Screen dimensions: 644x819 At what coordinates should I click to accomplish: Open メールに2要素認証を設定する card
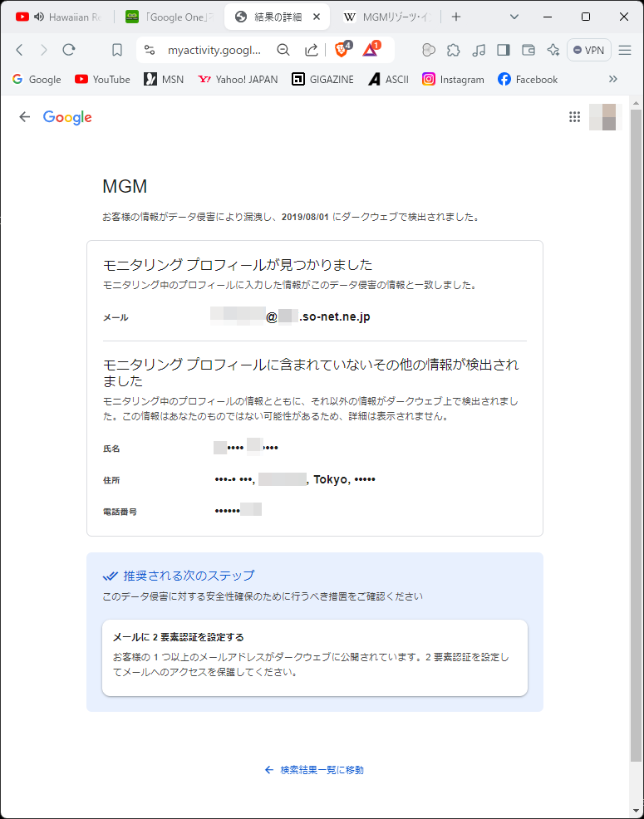point(315,658)
